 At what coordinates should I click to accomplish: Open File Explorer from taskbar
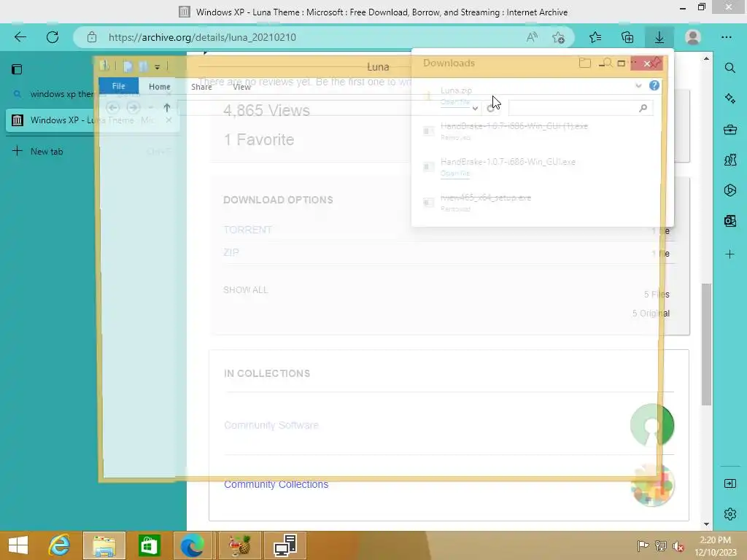coord(104,545)
